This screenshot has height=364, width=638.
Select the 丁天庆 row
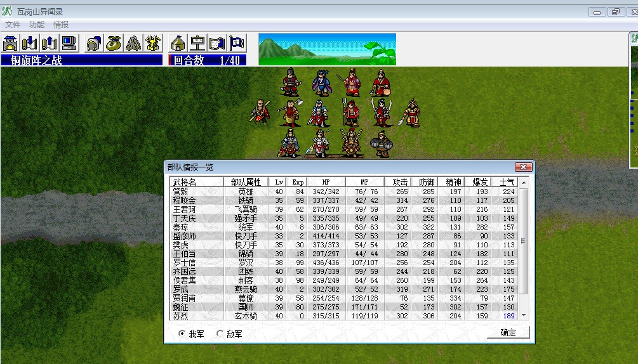344,218
